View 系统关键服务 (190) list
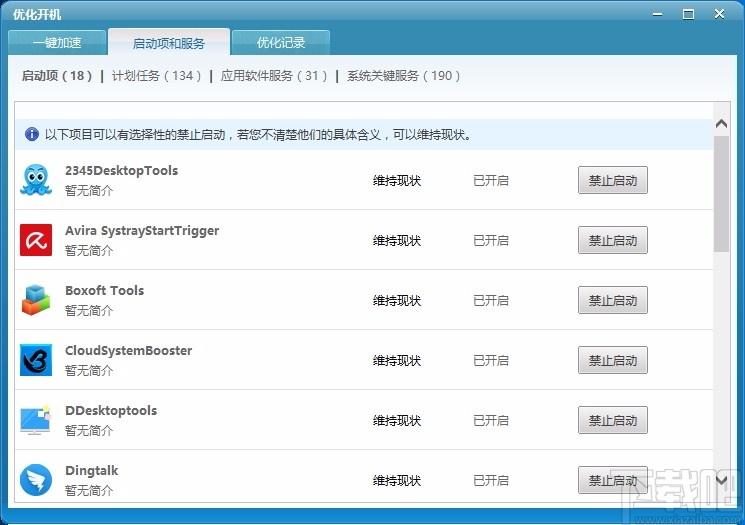The height and width of the screenshot is (525, 745). pyautogui.click(x=403, y=76)
